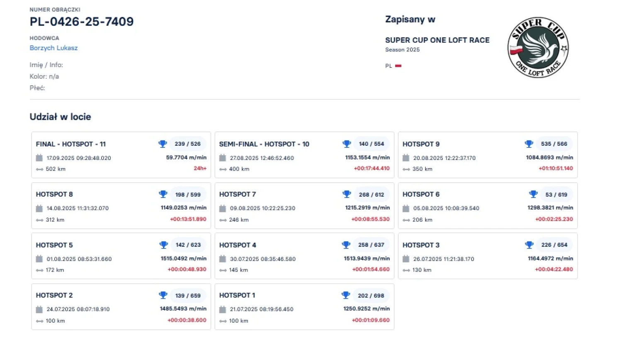Click the distance icon in HOTSPOT 7 card
The image size is (622, 364).
(x=223, y=220)
